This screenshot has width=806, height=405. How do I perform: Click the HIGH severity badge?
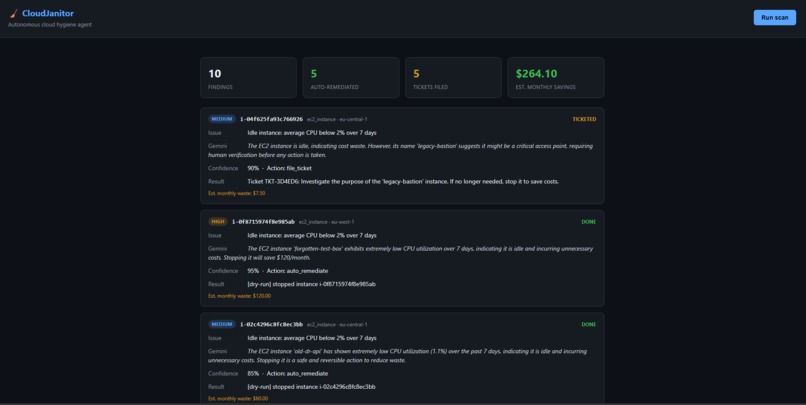218,222
